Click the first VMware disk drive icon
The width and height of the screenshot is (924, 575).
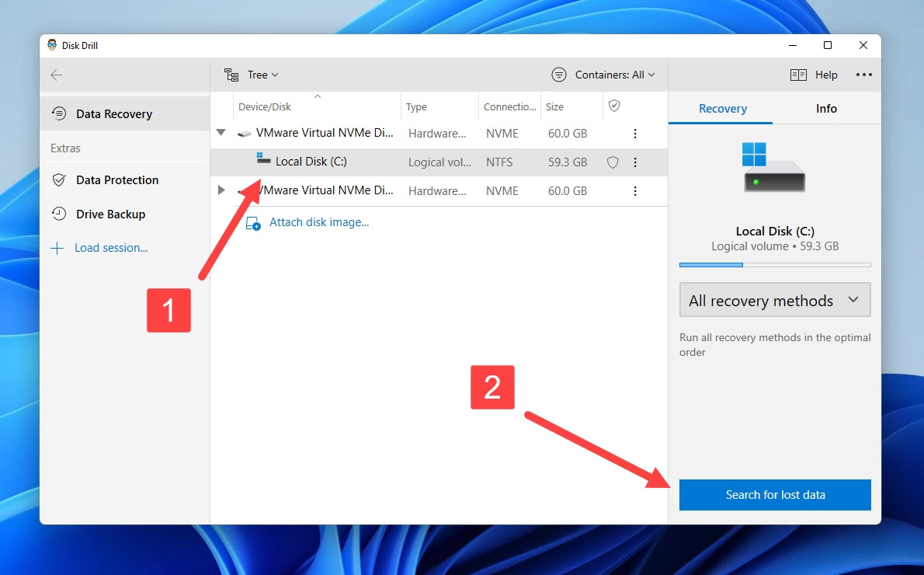pyautogui.click(x=244, y=134)
